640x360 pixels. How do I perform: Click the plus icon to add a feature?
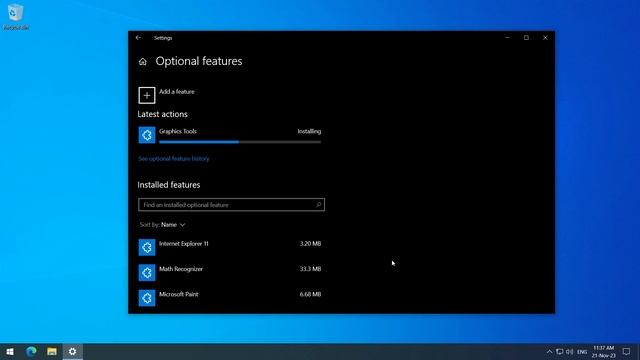pos(147,96)
